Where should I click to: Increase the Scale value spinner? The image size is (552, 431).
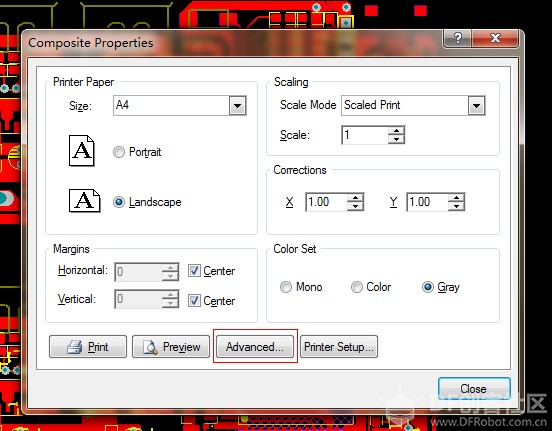(x=396, y=131)
